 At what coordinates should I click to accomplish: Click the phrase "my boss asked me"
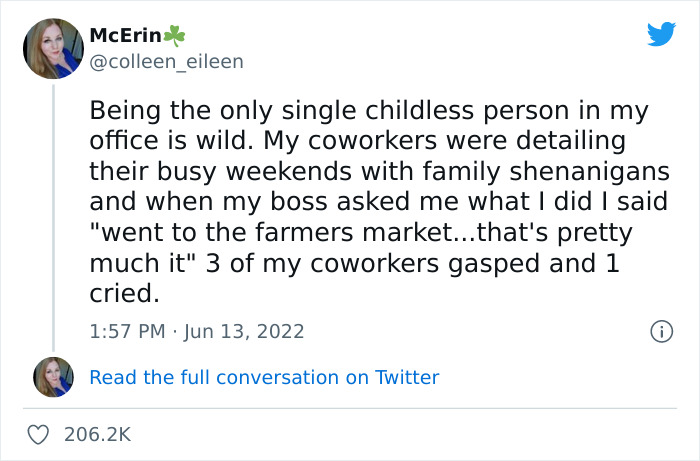313,201
